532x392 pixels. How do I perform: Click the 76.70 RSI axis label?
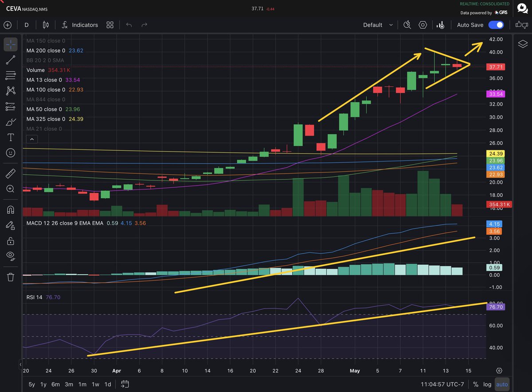pyautogui.click(x=495, y=307)
